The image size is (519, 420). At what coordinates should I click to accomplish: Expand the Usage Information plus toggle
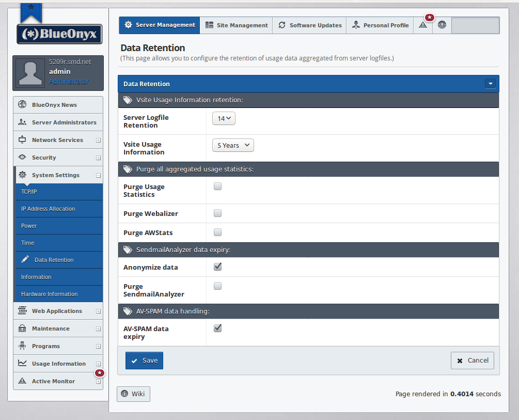[x=98, y=364]
